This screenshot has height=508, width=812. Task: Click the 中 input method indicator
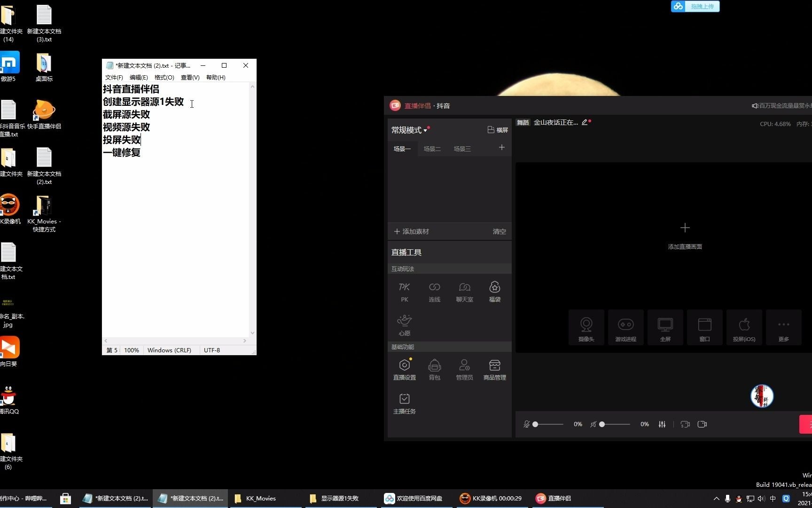click(773, 499)
